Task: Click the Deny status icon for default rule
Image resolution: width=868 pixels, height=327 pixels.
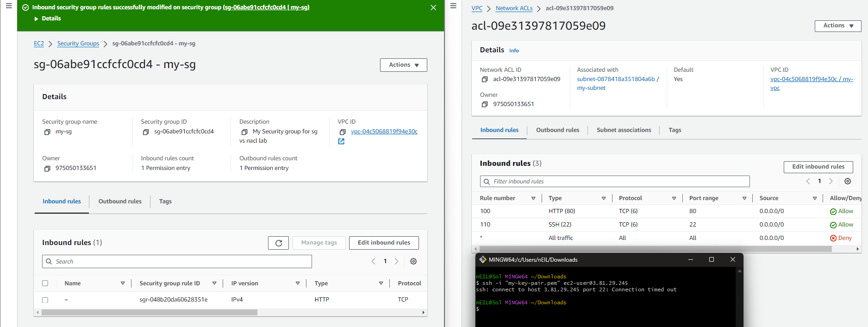Action: pyautogui.click(x=833, y=238)
